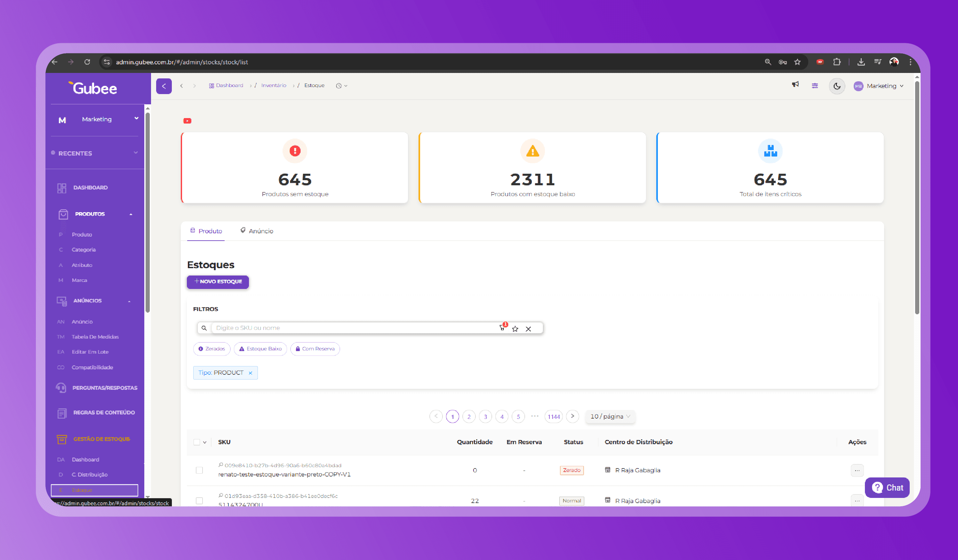
Task: Open the history clock dropdown in breadcrumb
Action: point(341,86)
